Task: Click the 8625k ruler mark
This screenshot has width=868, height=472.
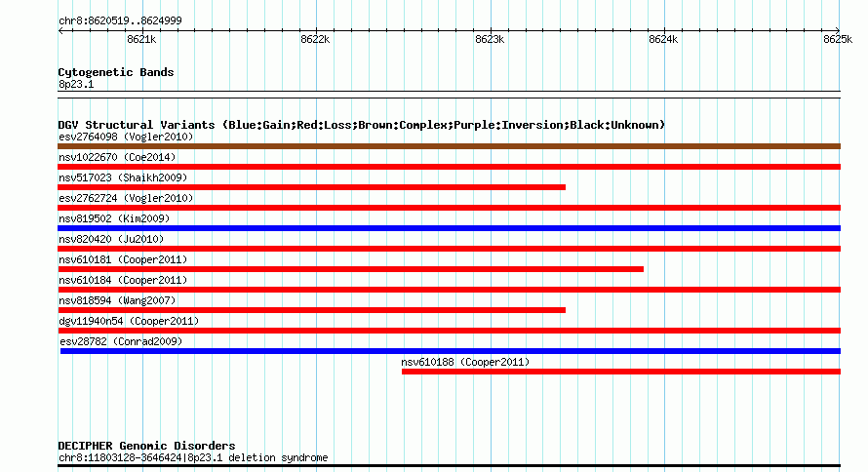Action: click(x=838, y=39)
